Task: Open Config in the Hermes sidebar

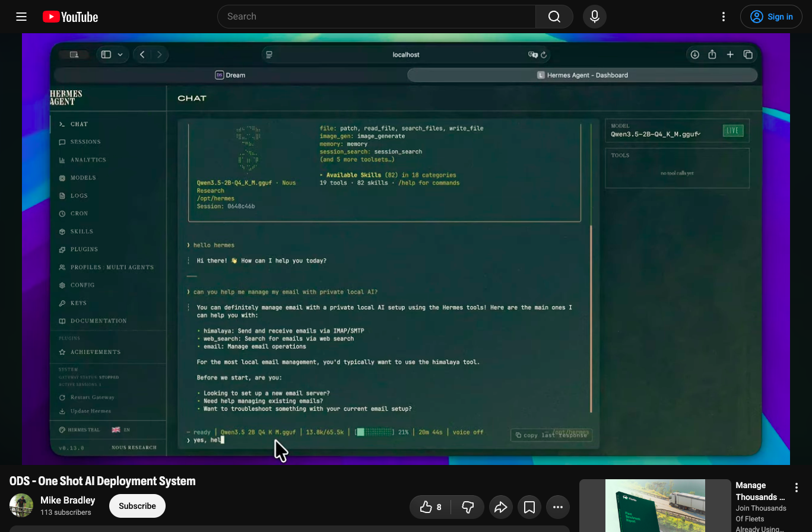Action: (83, 285)
